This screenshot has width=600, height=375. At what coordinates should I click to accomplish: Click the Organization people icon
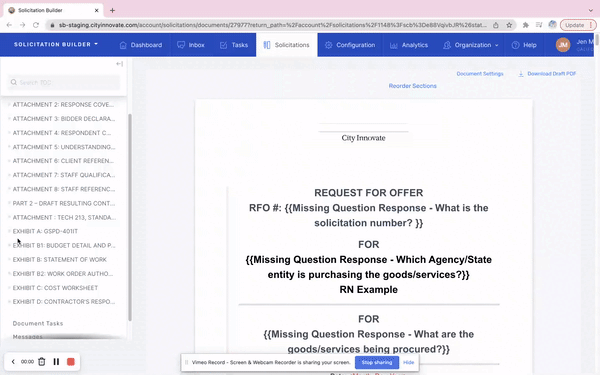tap(447, 45)
